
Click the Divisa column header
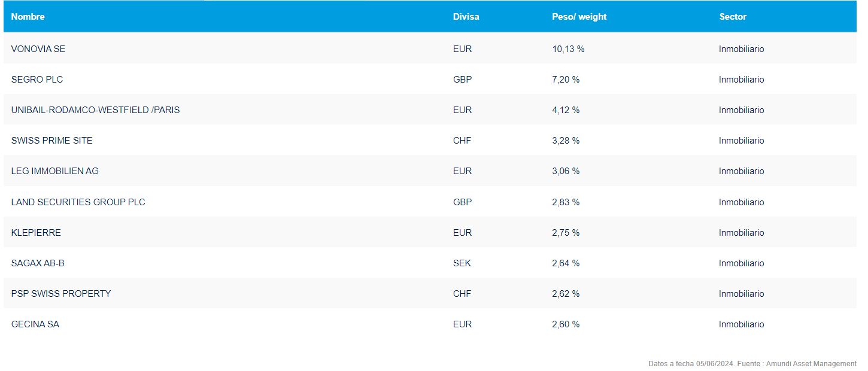466,17
